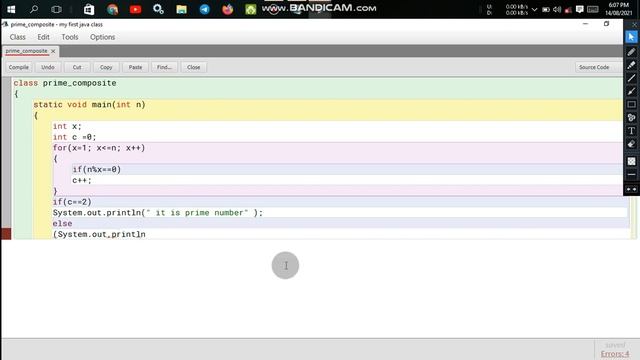Open the Options menu
Viewport: 640px width, 360px height.
point(102,37)
